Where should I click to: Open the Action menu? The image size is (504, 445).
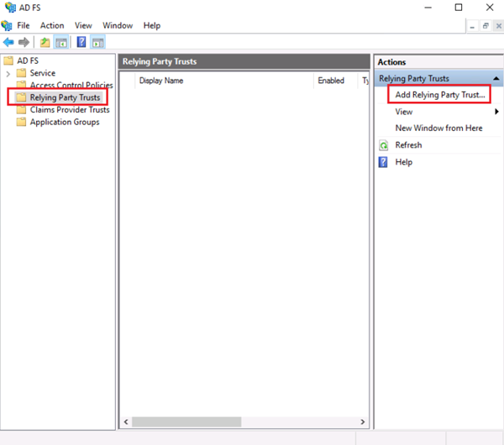(x=52, y=25)
